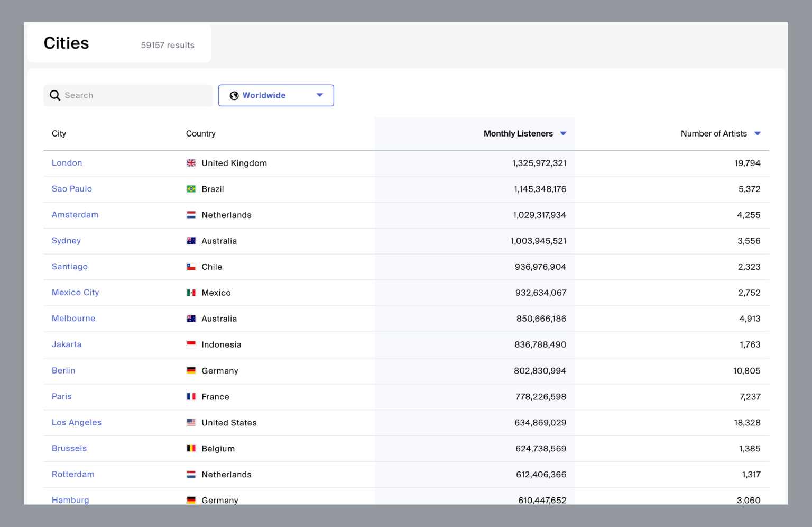Screen dimensions: 812x527
Task: Click the Mexico flag icon
Action: click(191, 293)
